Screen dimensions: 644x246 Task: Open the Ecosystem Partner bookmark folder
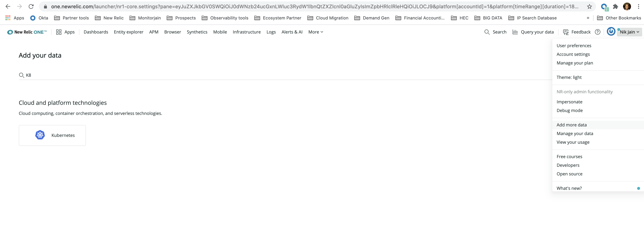pos(278,18)
